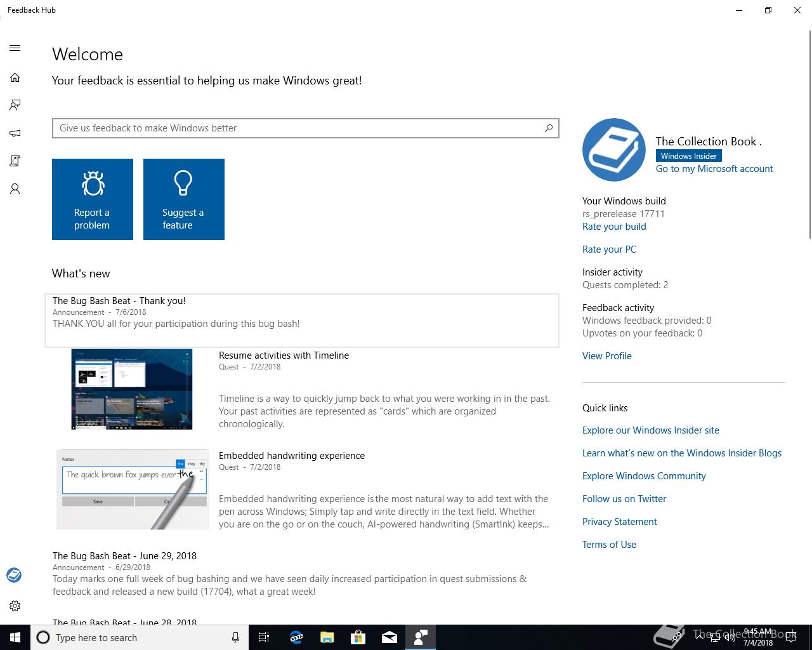Open Go to my Microsoft account link
This screenshot has height=650, width=812.
pos(714,169)
